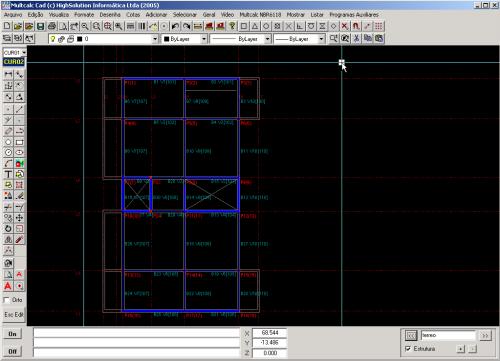
Task: Click the red dotted grid icon
Action: (378, 26)
